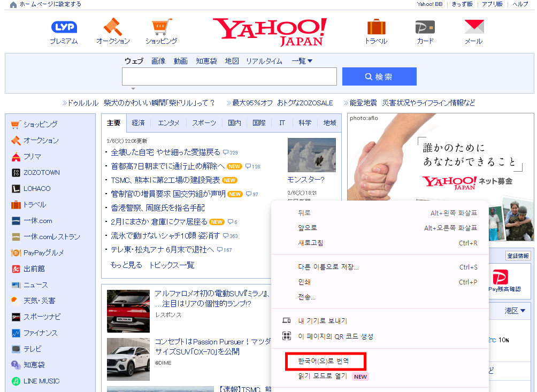Open the Card icon in header
Screen dimensions: 537x392
coord(425,27)
